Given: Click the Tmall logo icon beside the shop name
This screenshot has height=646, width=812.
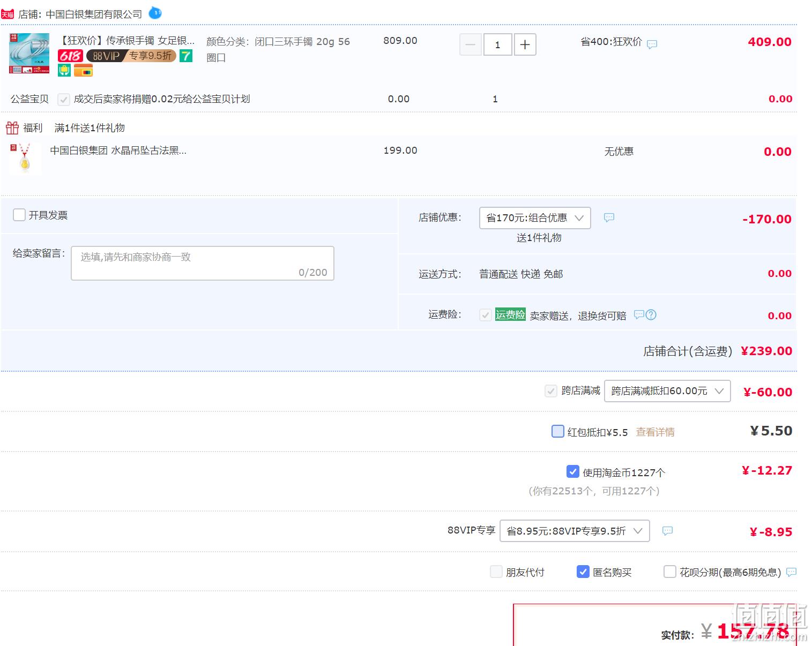Looking at the screenshot, I should (x=8, y=14).
